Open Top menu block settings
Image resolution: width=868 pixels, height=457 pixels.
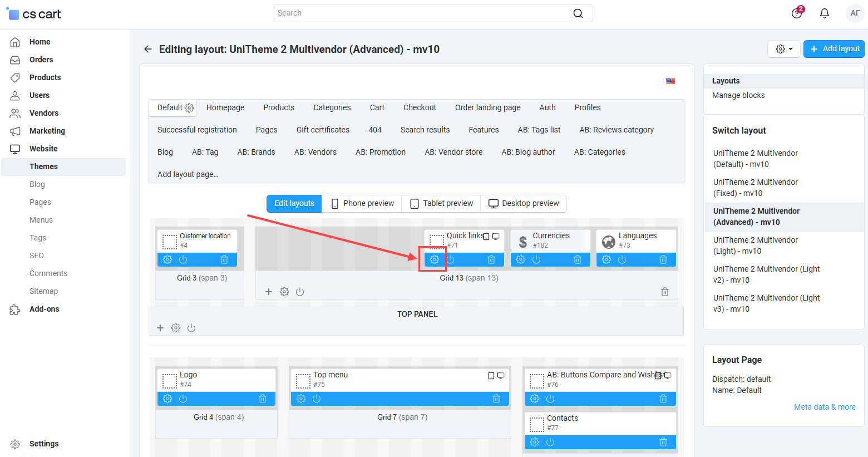point(301,399)
